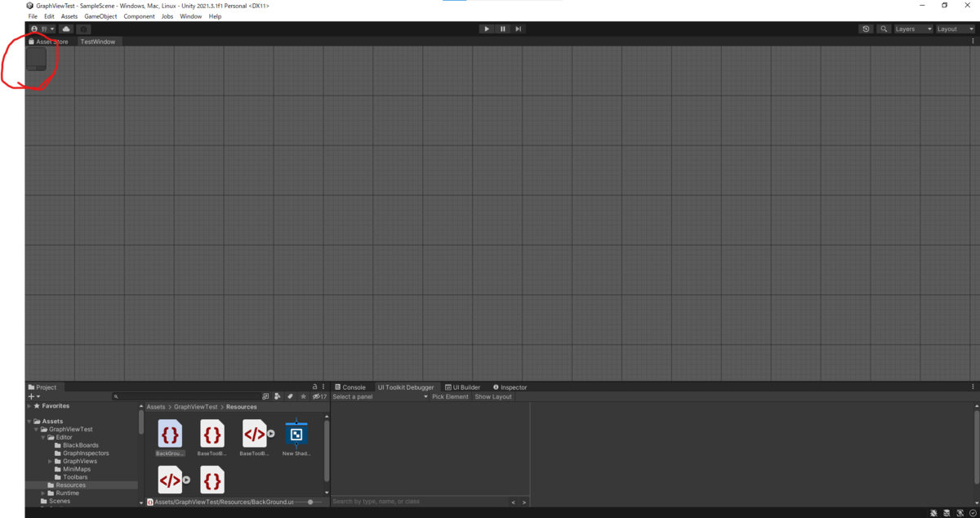Open the Window menu
The image size is (980, 518).
(x=190, y=16)
